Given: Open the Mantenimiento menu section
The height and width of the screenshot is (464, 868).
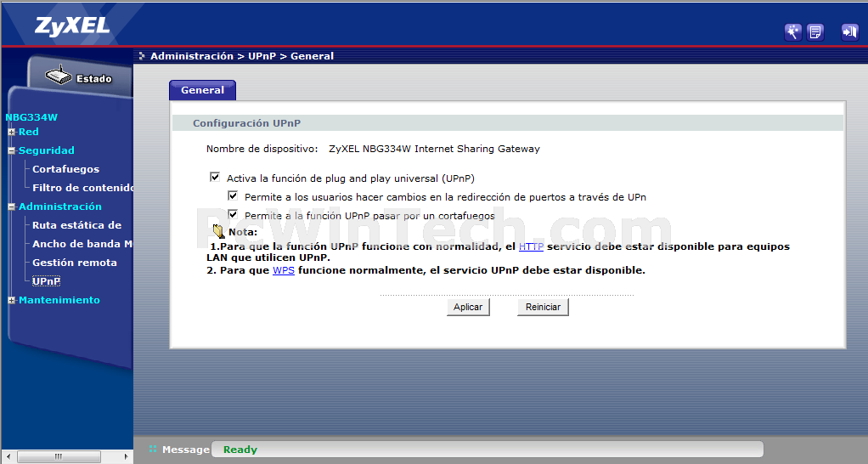Looking at the screenshot, I should click(x=59, y=300).
